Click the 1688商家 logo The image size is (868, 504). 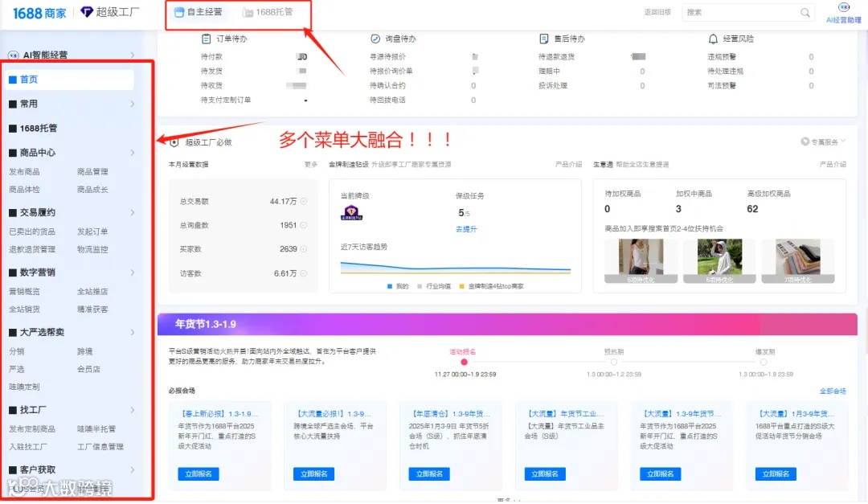pos(39,13)
